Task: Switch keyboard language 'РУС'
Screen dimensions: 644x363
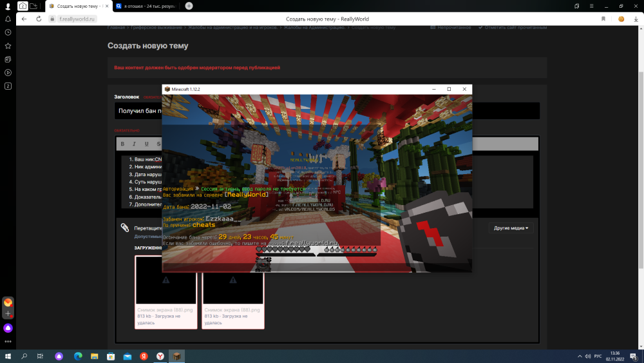Action: pos(598,357)
